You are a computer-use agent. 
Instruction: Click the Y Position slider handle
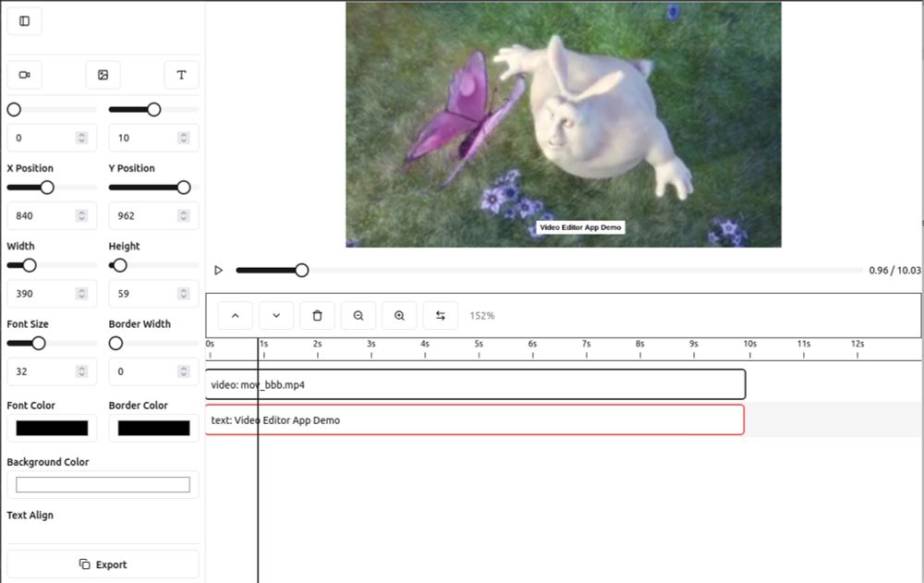tap(183, 188)
